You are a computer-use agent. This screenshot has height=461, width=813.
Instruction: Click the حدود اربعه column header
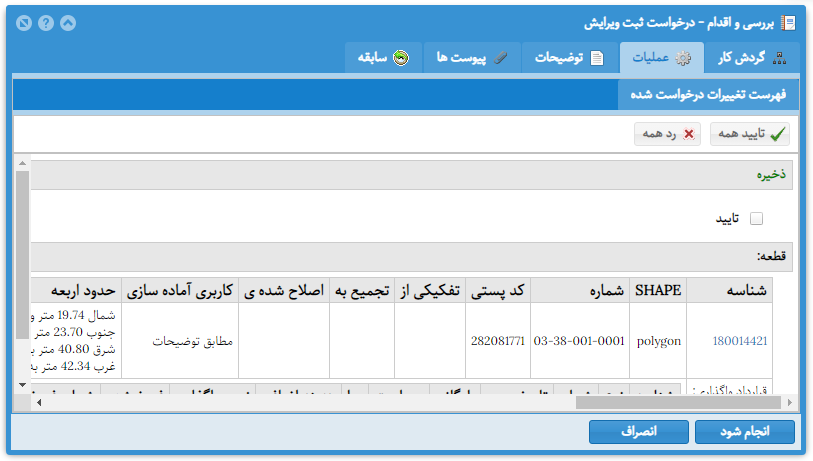coord(76,290)
